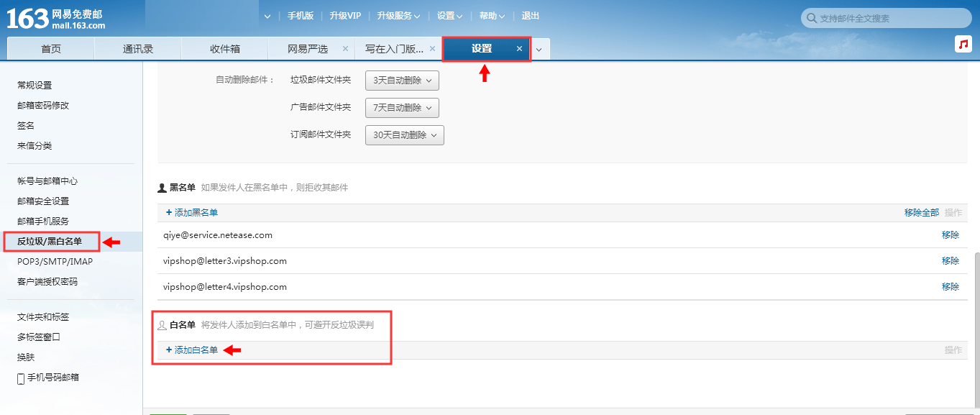
Task: Open 邮箱手机服务
Action: coord(43,222)
